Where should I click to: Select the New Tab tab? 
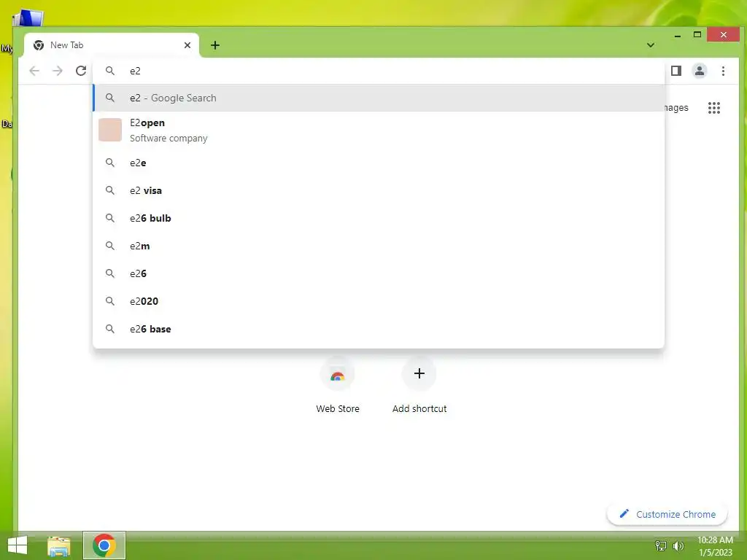coord(111,45)
